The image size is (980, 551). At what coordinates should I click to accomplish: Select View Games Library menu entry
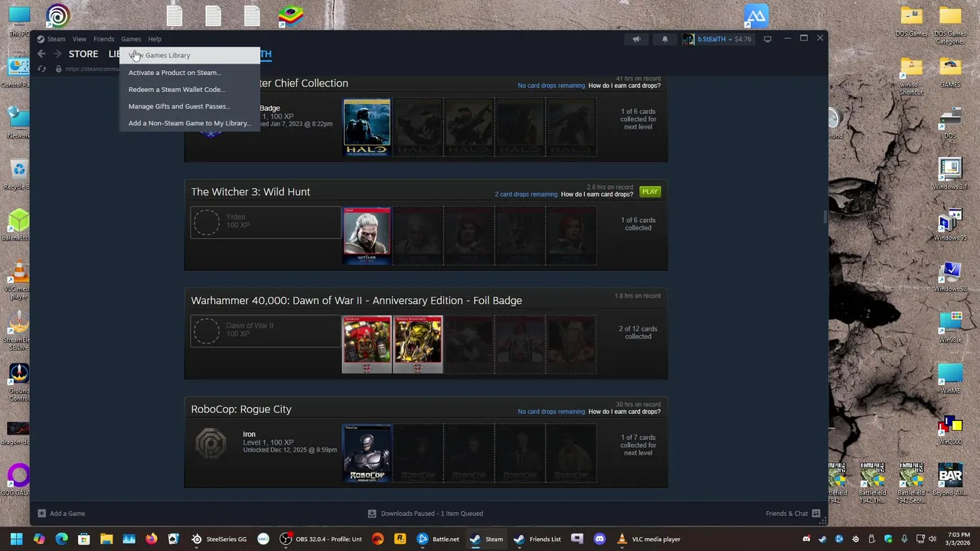point(190,55)
